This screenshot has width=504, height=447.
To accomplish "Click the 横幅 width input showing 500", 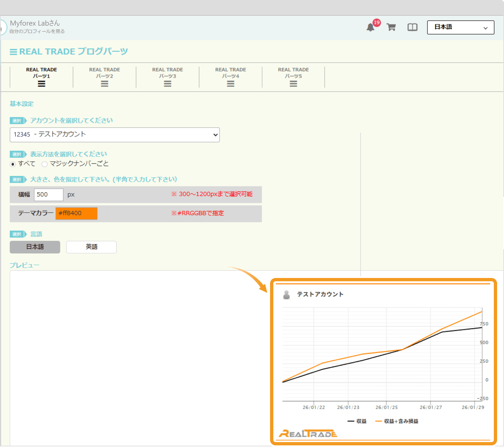I will [x=48, y=194].
